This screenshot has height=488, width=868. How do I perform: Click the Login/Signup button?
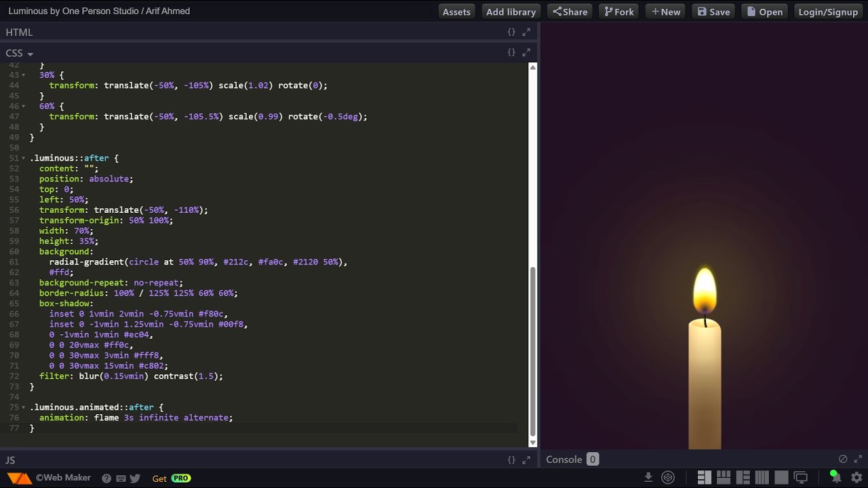(x=828, y=12)
